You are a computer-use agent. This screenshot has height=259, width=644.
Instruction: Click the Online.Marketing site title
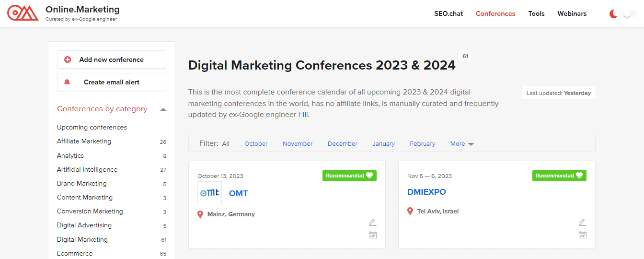pos(82,10)
